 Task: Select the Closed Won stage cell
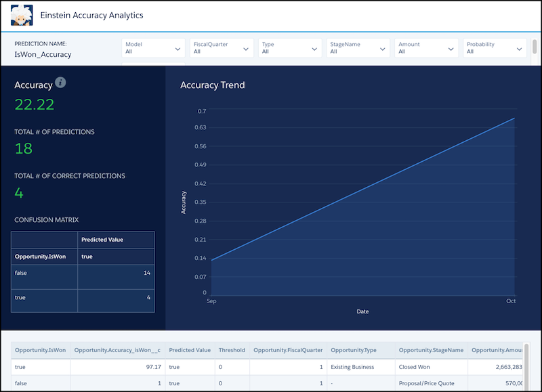click(x=431, y=367)
